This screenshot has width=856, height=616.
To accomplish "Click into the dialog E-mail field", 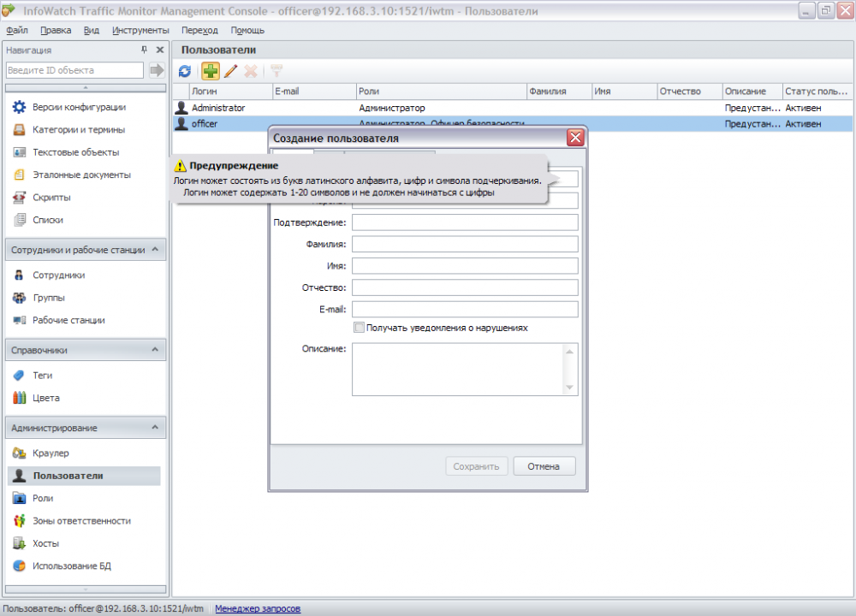I will coord(465,310).
